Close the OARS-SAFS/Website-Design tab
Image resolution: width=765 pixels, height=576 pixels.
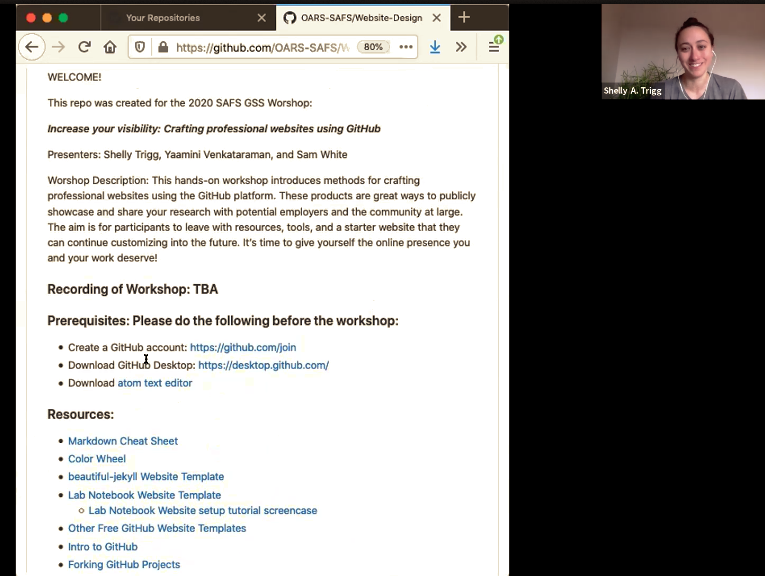(437, 18)
